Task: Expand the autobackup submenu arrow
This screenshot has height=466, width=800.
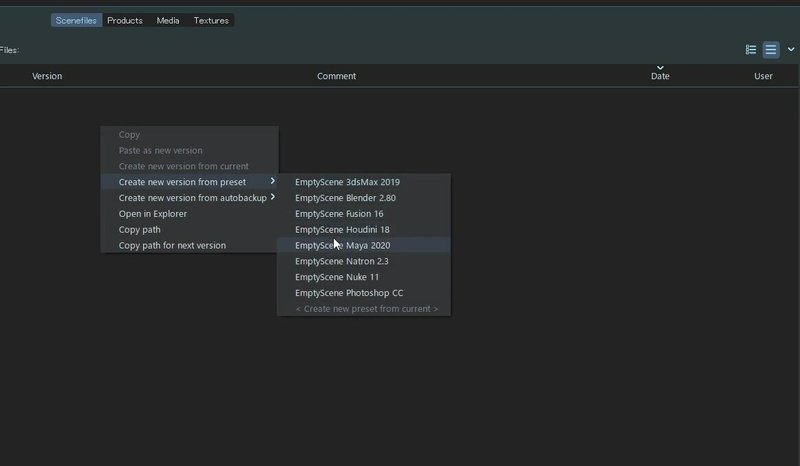Action: coord(272,197)
